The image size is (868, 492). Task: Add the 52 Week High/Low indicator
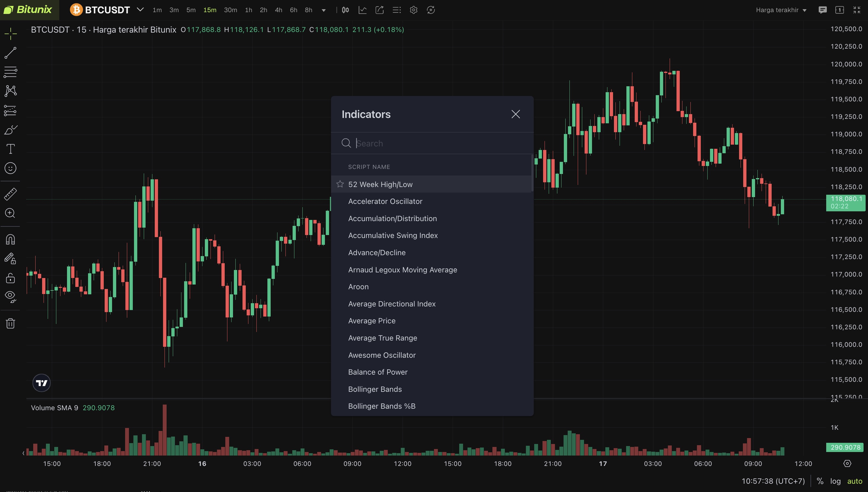431,184
